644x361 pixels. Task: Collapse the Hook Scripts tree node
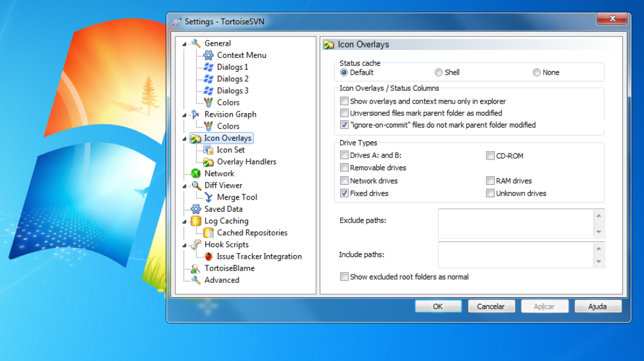click(x=184, y=245)
